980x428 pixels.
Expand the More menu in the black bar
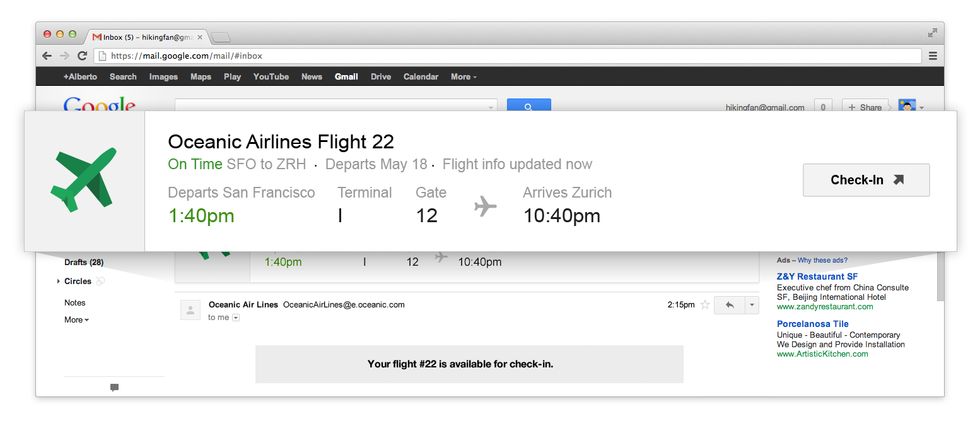[464, 77]
